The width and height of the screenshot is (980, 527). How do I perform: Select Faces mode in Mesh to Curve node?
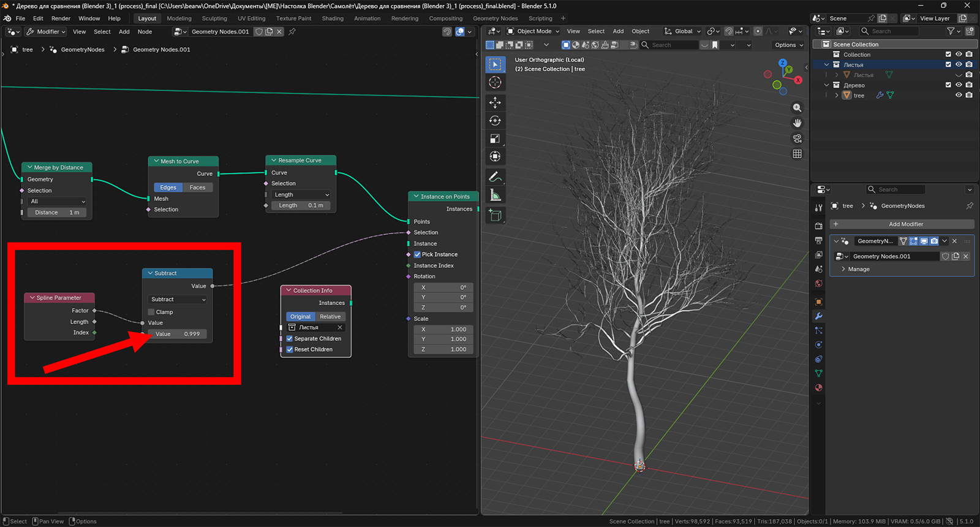point(197,188)
